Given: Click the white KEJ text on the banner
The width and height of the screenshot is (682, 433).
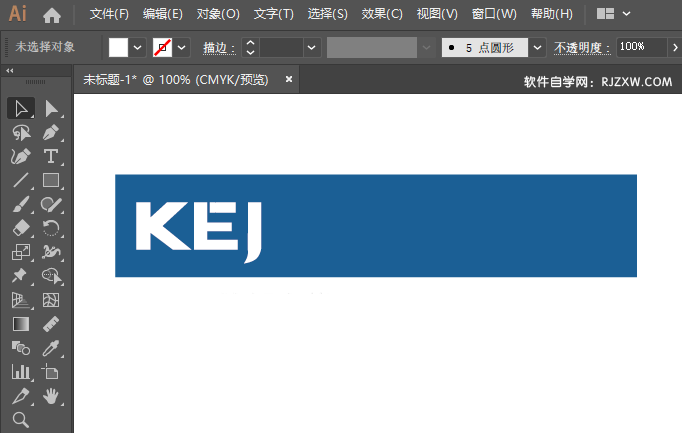Looking at the screenshot, I should point(198,231).
